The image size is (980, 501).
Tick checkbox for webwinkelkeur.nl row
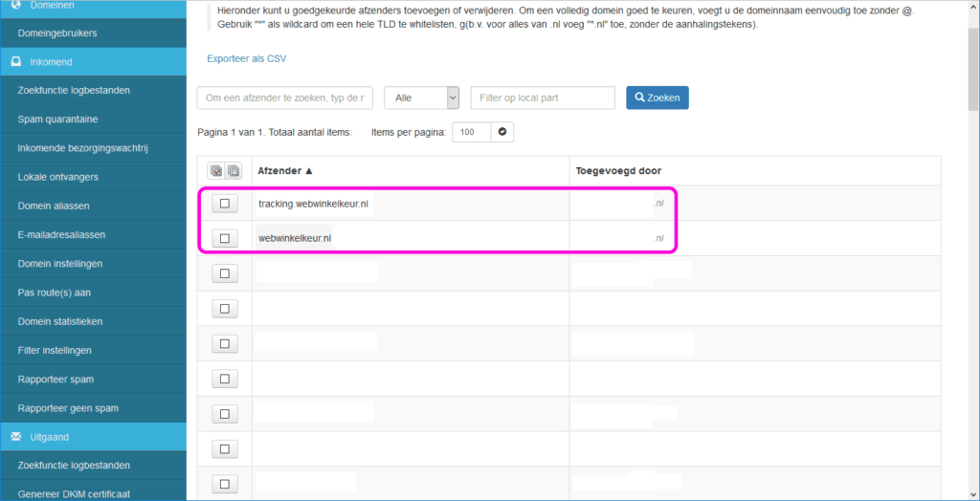(225, 238)
